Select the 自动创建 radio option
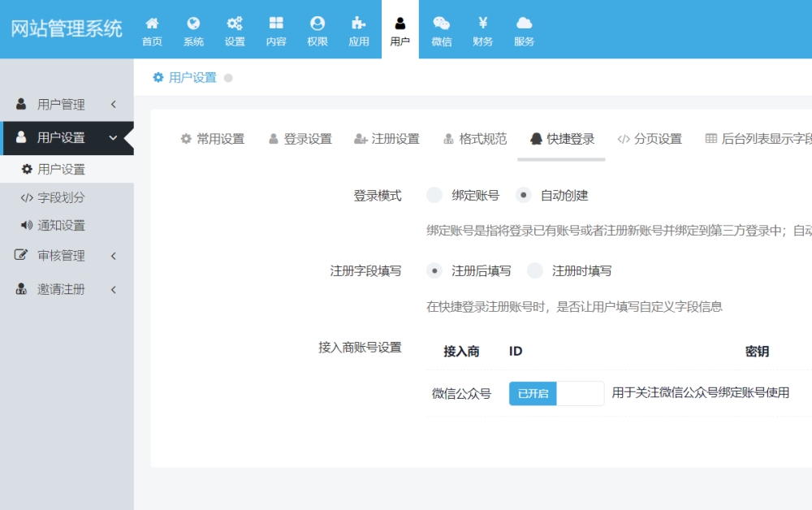This screenshot has height=510, width=812. coord(523,195)
